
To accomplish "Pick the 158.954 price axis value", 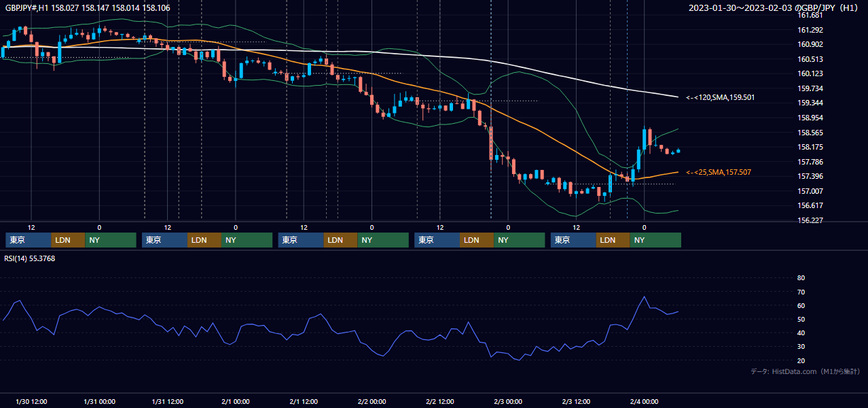I will 810,118.
